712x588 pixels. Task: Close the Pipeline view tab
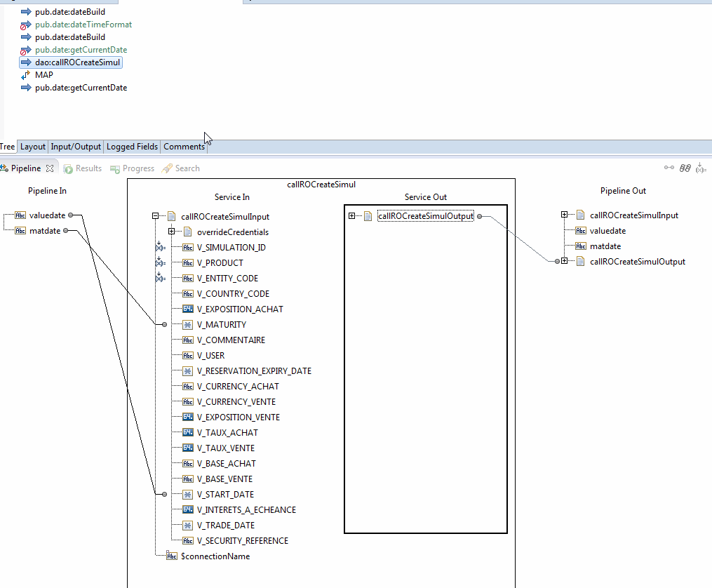50,168
